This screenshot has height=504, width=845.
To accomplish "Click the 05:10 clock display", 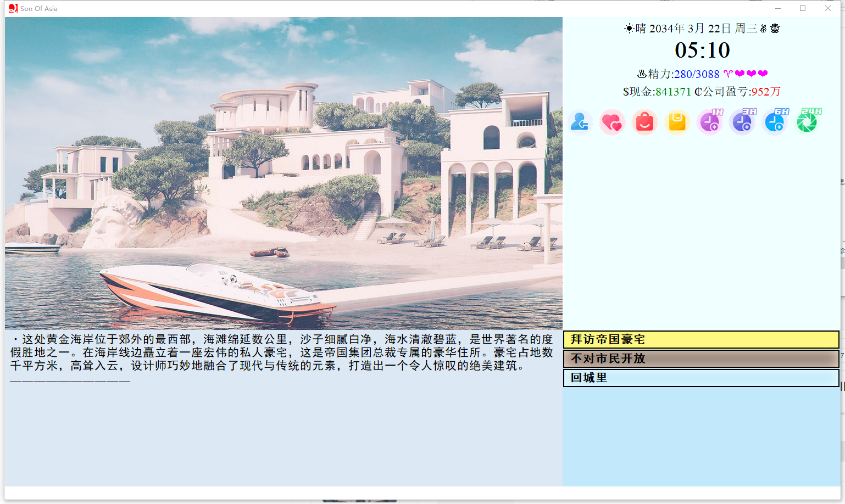I will (x=702, y=51).
